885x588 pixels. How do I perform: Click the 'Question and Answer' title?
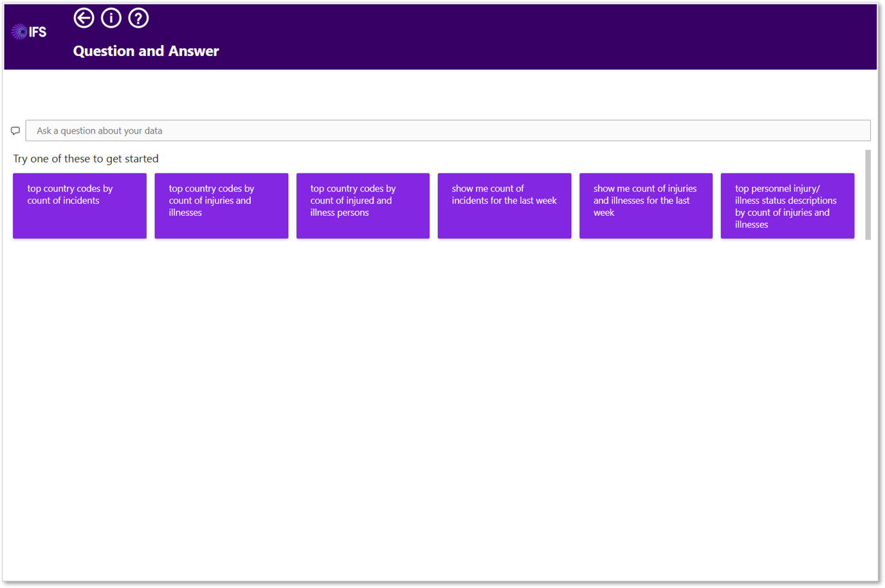click(x=146, y=51)
